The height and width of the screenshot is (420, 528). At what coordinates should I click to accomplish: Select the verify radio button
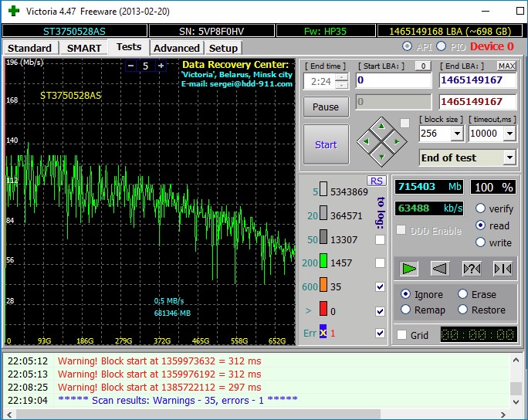pos(481,208)
